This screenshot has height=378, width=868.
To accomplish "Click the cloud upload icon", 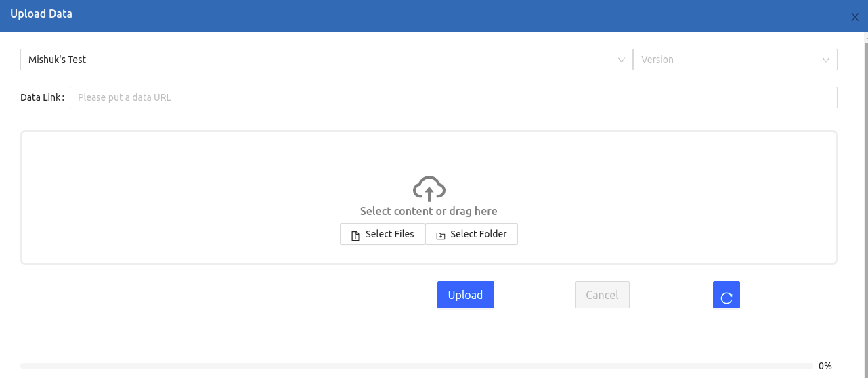I will click(x=429, y=189).
